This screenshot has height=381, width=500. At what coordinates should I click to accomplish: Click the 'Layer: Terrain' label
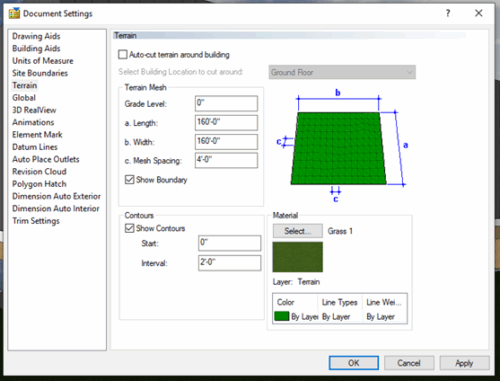(296, 282)
